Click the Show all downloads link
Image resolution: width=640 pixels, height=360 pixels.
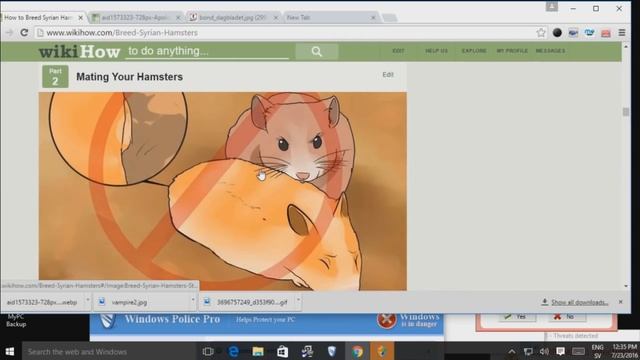click(x=580, y=302)
